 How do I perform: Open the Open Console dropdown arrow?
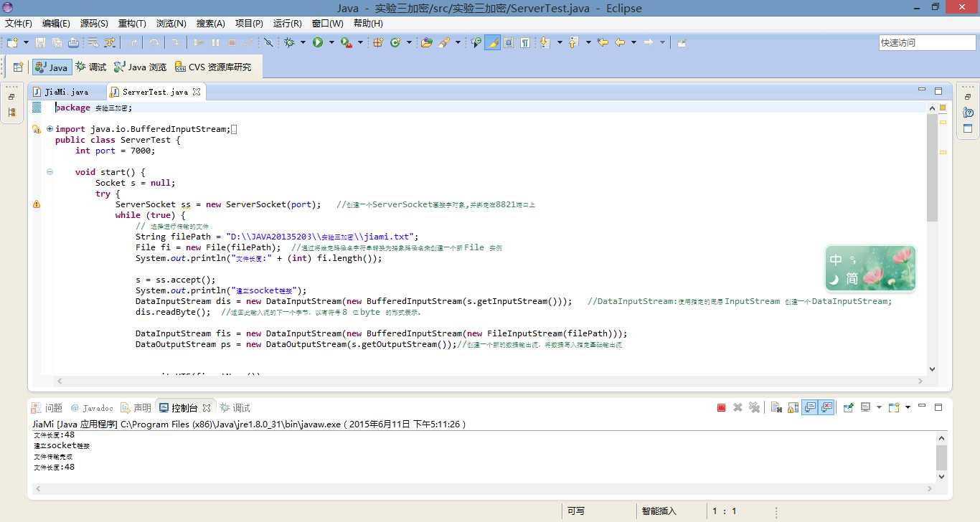click(x=908, y=407)
